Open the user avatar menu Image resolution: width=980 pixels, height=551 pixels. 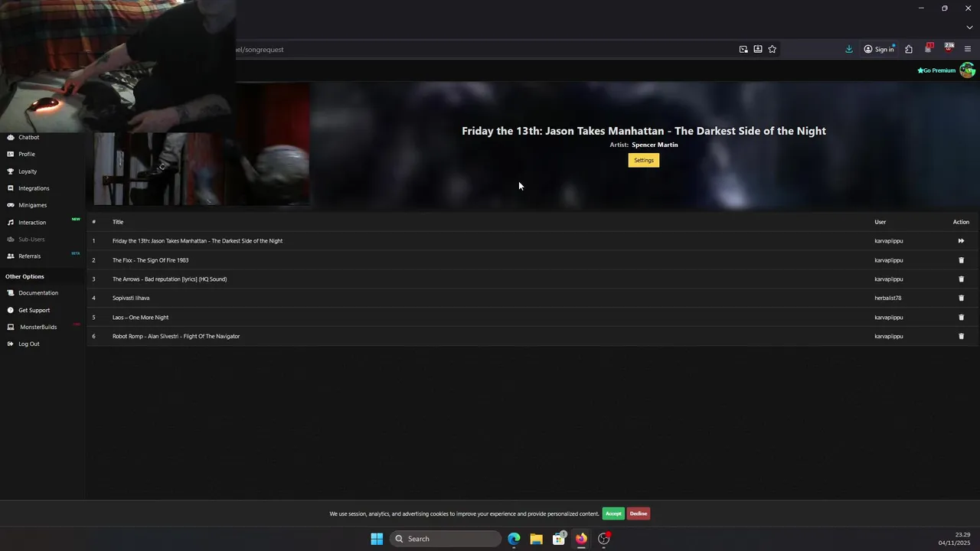coord(968,70)
